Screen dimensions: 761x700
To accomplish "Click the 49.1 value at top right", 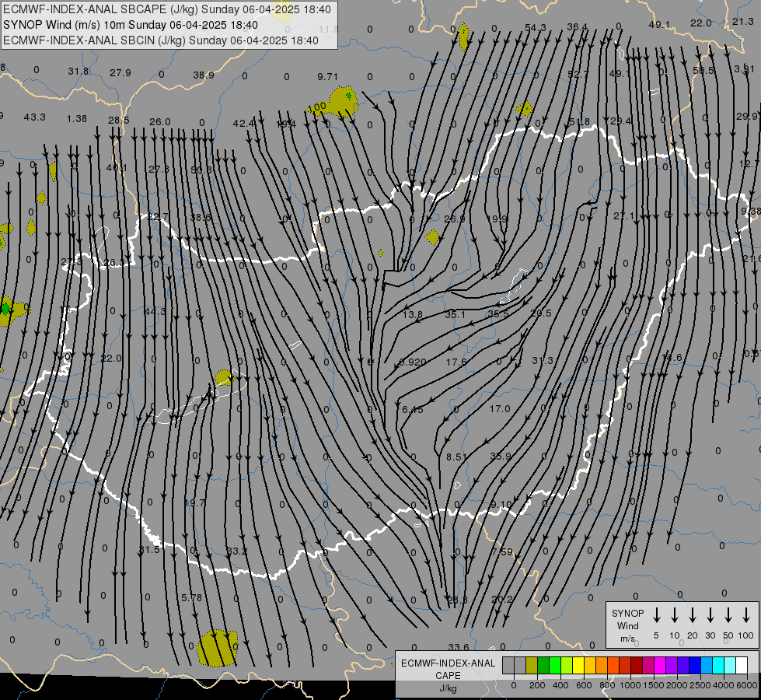I will [x=659, y=25].
